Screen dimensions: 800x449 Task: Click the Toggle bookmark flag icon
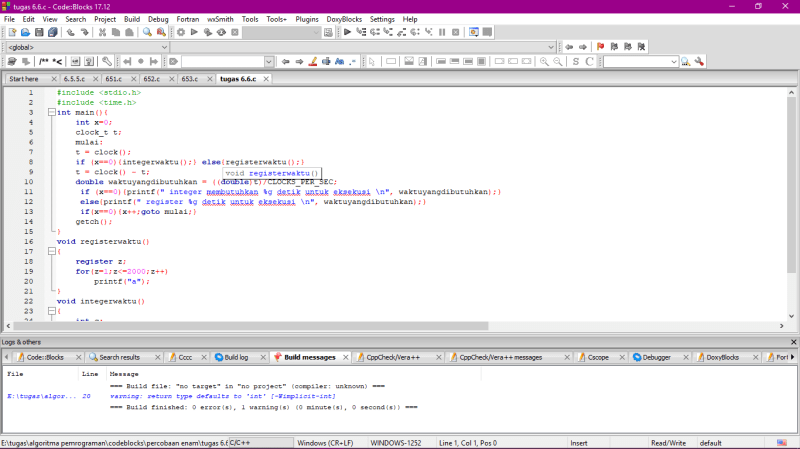pos(600,47)
